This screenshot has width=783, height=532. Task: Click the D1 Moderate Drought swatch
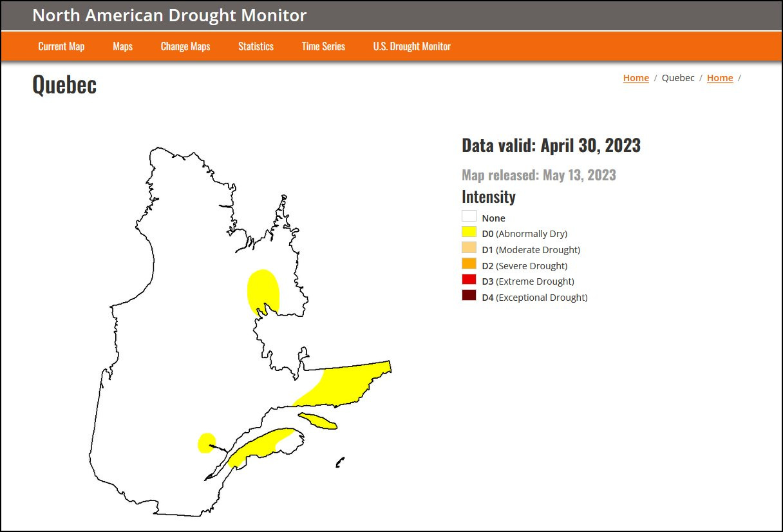469,248
